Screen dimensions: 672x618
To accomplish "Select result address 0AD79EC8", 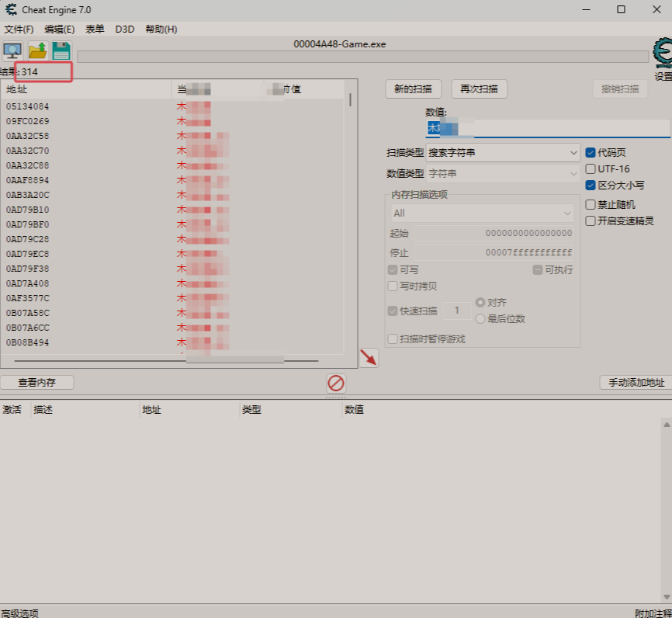I will (27, 254).
